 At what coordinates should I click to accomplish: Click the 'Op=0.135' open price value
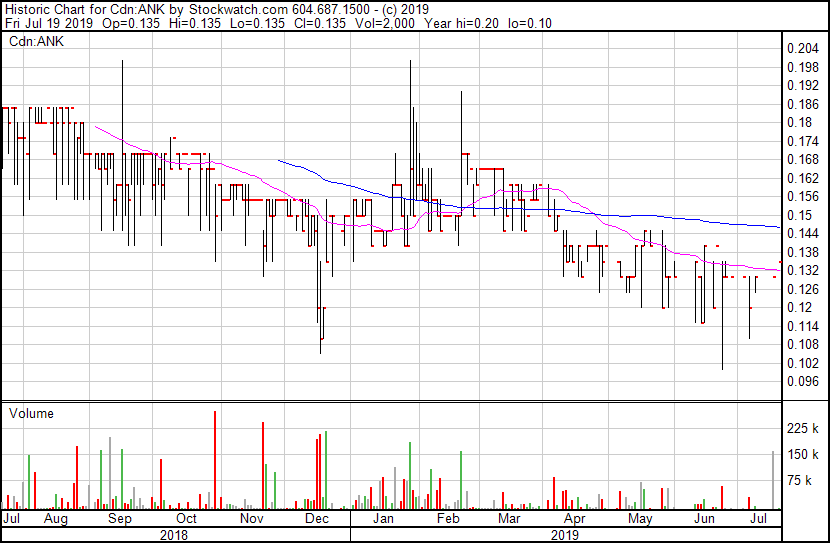[131, 23]
